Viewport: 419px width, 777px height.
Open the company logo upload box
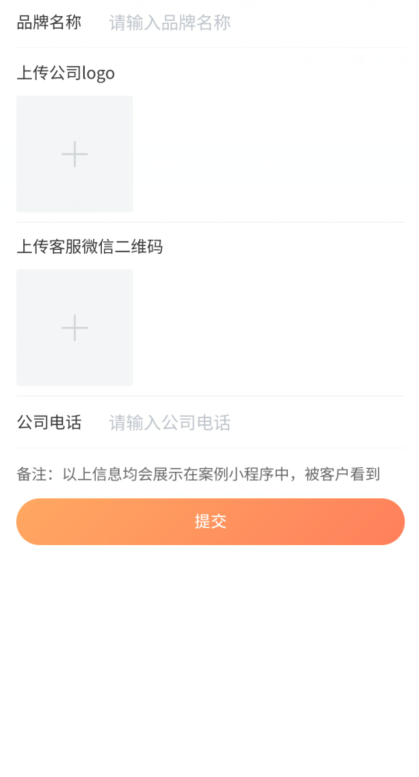(75, 154)
